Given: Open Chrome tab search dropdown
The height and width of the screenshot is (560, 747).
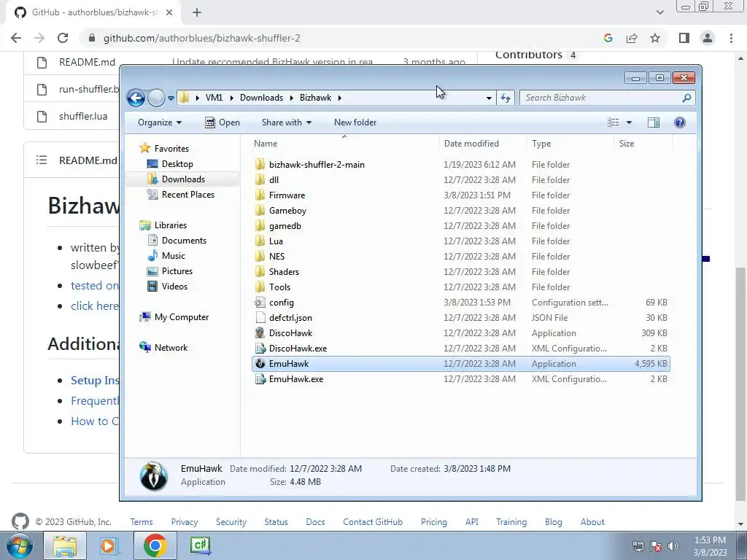Looking at the screenshot, I should point(659,12).
